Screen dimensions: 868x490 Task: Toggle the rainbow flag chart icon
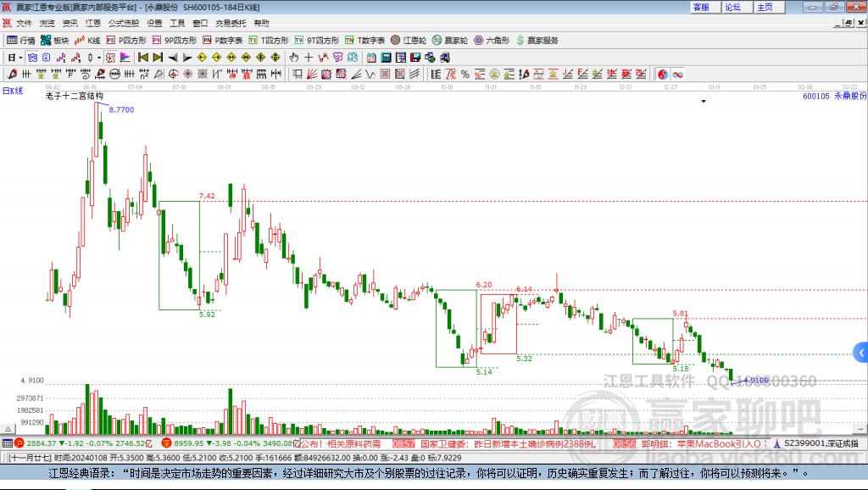tap(125, 58)
